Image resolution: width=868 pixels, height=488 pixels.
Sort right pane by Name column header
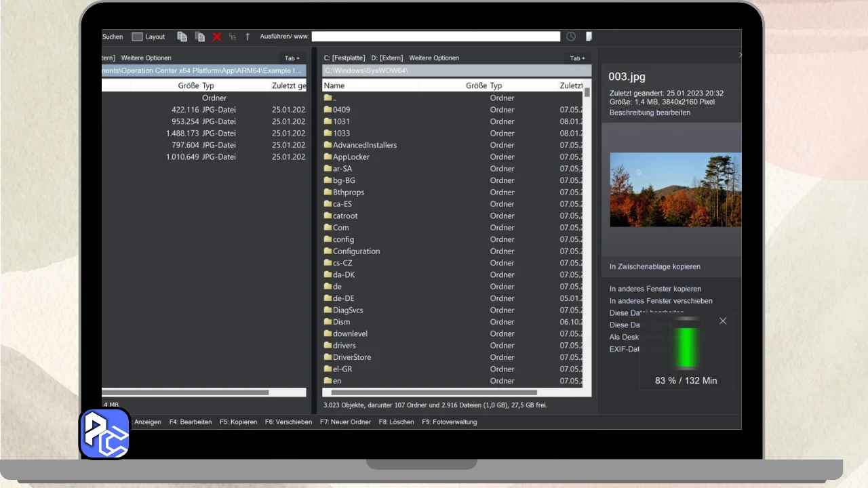pyautogui.click(x=334, y=85)
